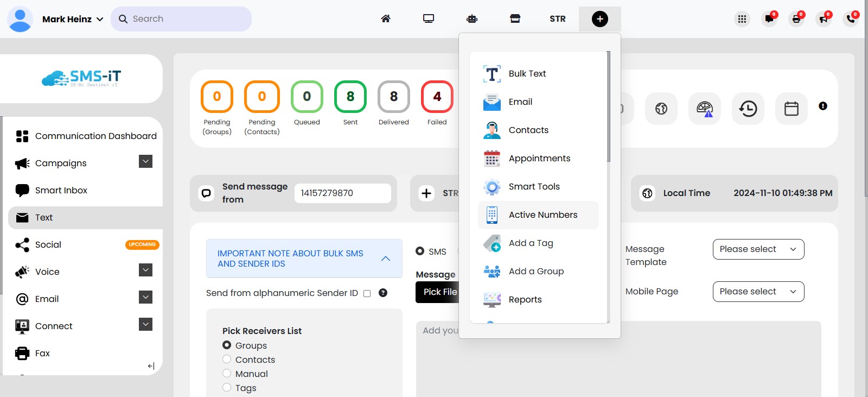The height and width of the screenshot is (397, 868).
Task: Open the Message Template dropdown
Action: click(758, 249)
